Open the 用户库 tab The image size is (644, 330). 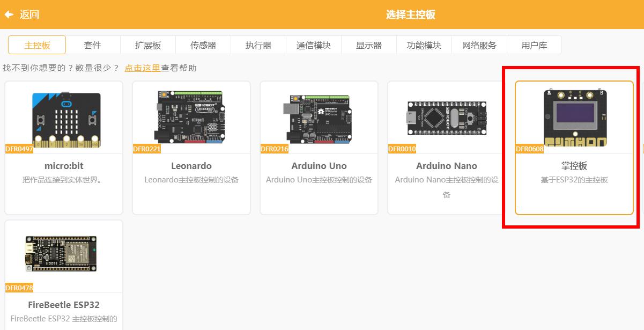(x=535, y=45)
